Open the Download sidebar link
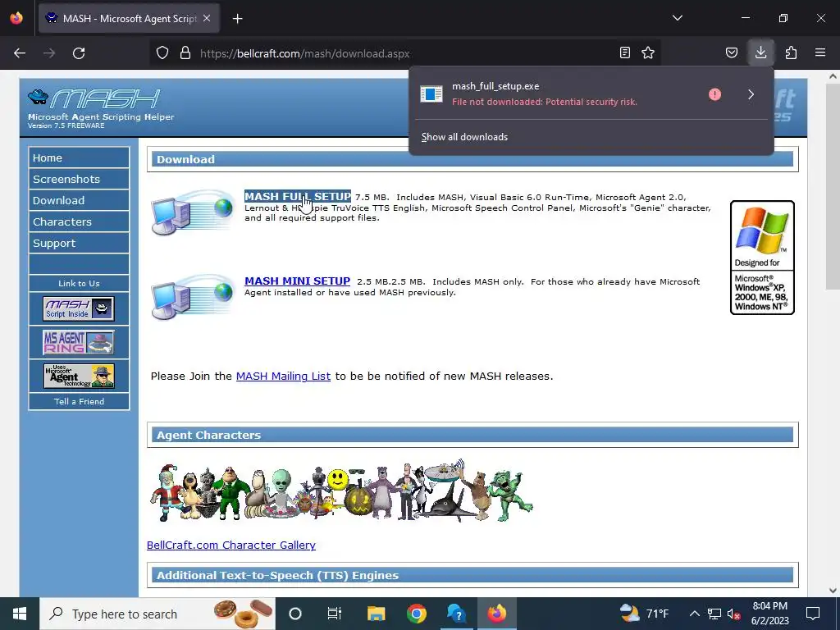The image size is (840, 630). pos(79,201)
